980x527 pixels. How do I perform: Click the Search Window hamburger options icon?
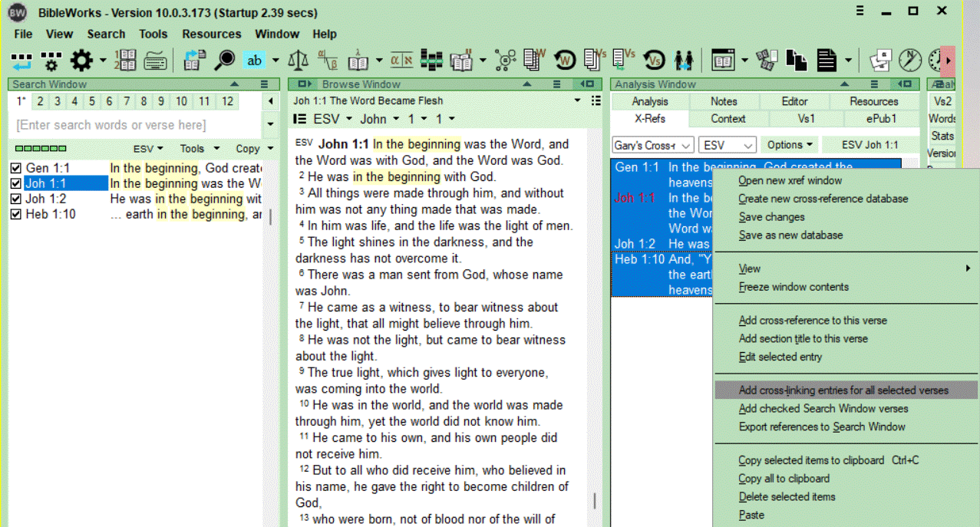[x=264, y=84]
